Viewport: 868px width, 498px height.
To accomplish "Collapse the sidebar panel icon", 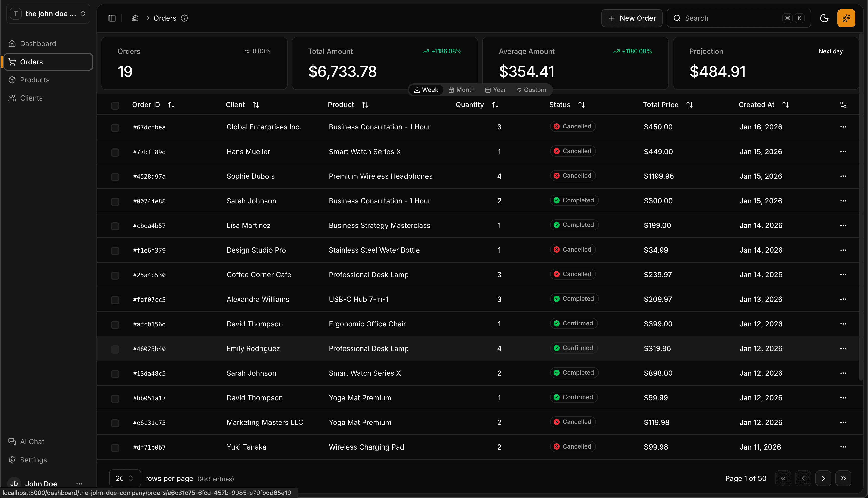I will click(112, 18).
